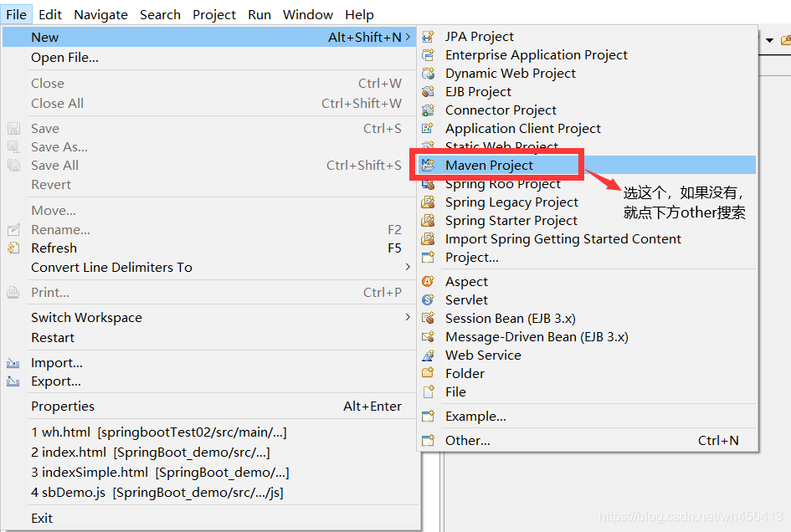
Task: Open recent file 1 wh.html
Action: [x=209, y=432]
